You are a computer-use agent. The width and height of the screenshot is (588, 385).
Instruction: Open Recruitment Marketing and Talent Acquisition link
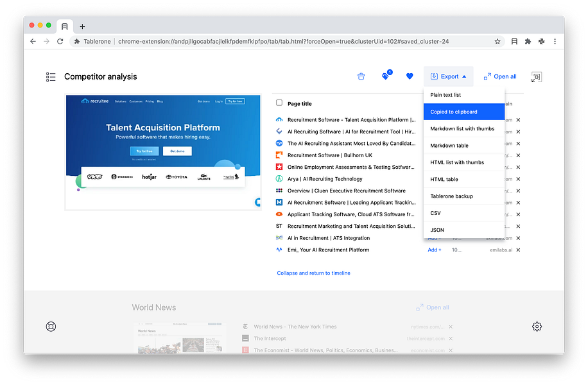[x=351, y=226]
